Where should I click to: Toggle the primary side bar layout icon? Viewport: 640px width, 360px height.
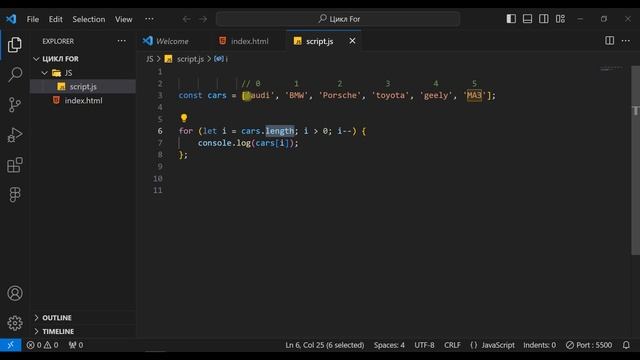(x=511, y=19)
